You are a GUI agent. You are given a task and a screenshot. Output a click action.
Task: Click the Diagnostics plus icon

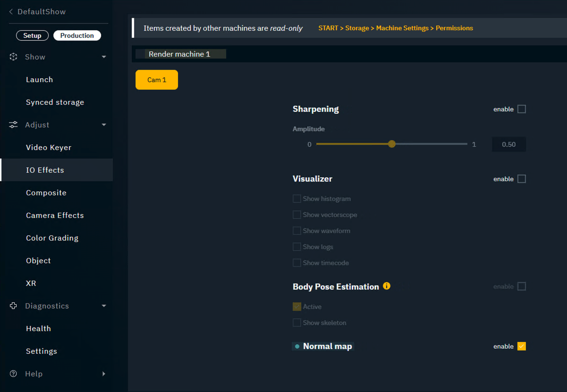pyautogui.click(x=14, y=306)
